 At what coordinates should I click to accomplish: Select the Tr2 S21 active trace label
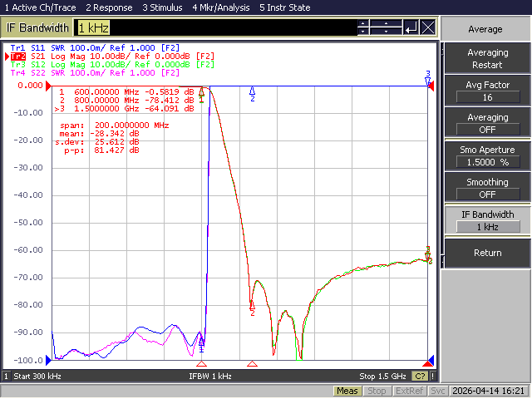(18, 57)
